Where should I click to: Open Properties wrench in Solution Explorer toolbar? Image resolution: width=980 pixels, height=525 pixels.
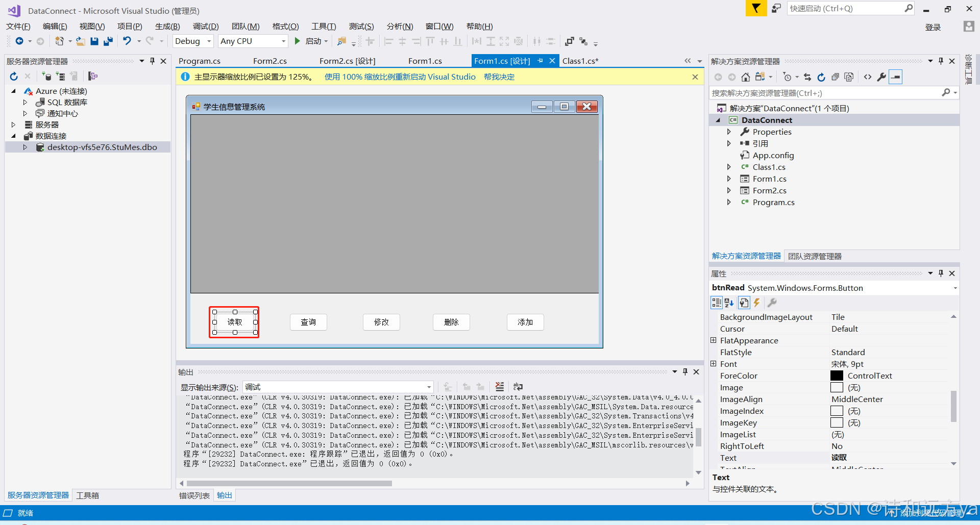(x=881, y=77)
